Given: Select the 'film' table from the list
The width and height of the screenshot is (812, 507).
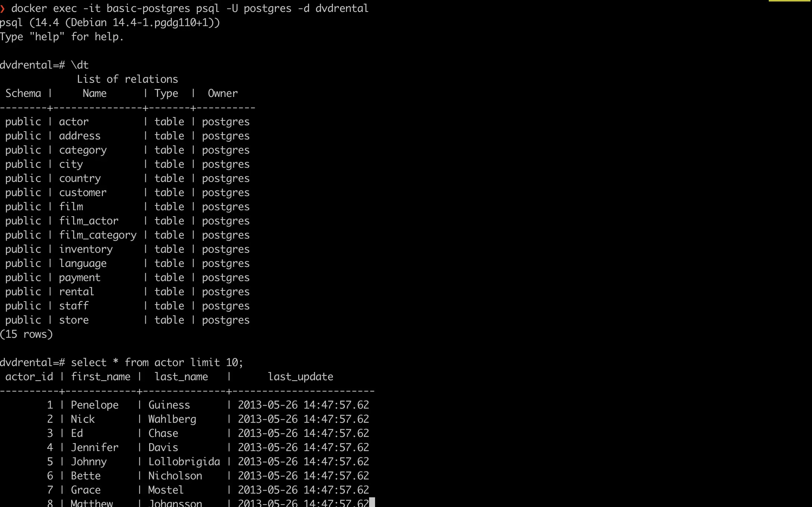Looking at the screenshot, I should pos(71,206).
